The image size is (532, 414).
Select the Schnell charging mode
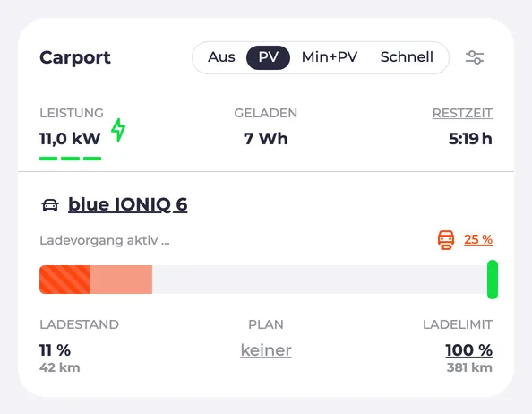tap(407, 57)
